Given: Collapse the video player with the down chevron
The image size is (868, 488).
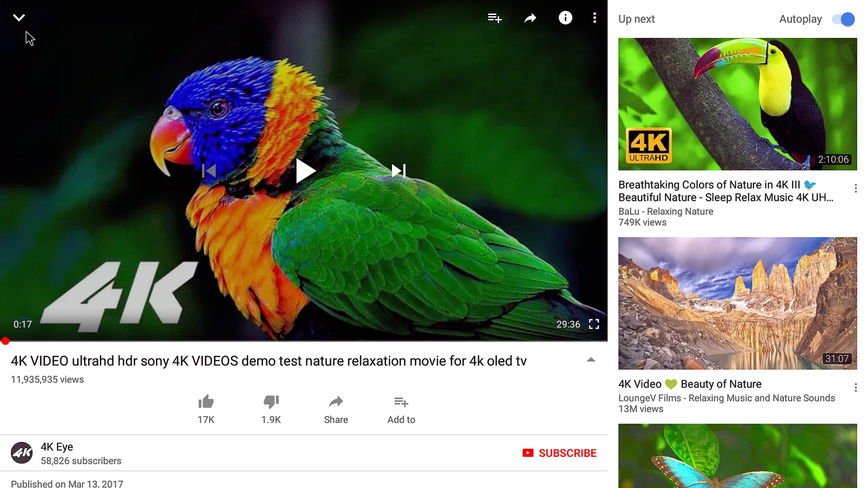Looking at the screenshot, I should 19,18.
